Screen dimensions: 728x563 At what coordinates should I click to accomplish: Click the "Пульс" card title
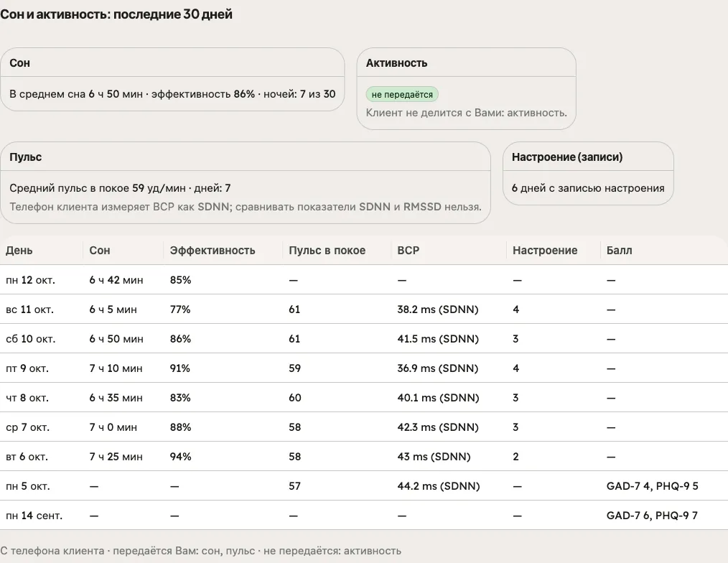pyautogui.click(x=26, y=157)
